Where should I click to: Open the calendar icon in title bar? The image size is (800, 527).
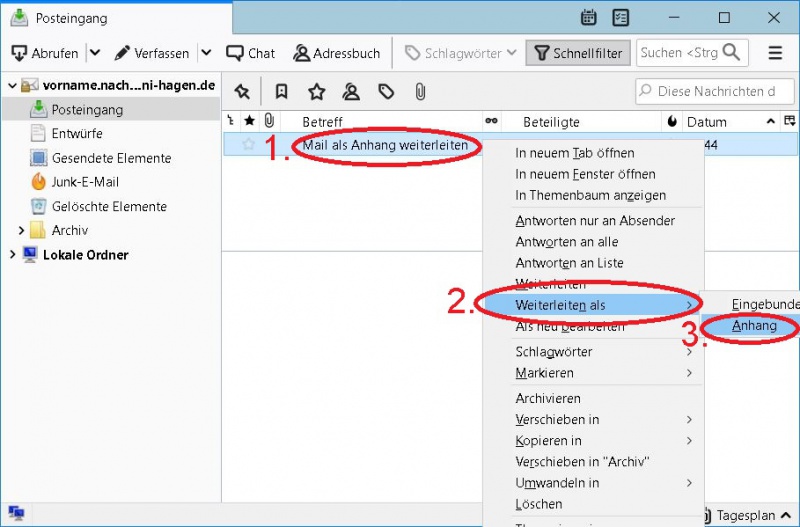pos(588,17)
